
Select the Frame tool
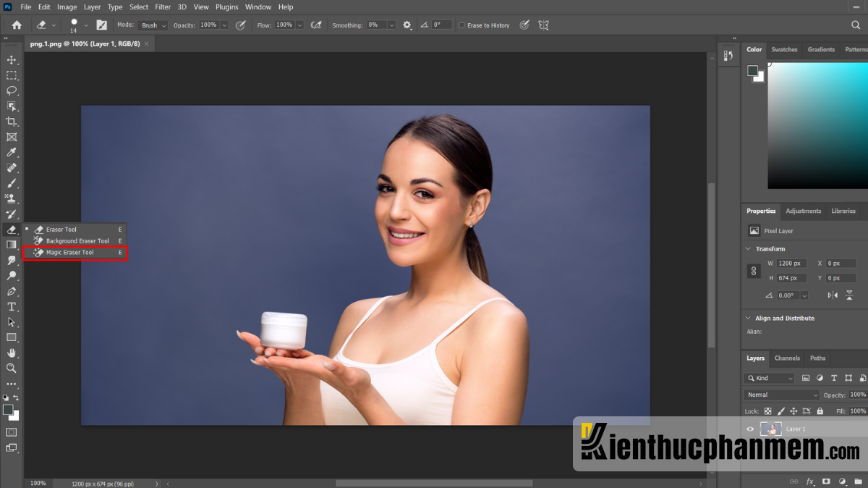coord(12,137)
